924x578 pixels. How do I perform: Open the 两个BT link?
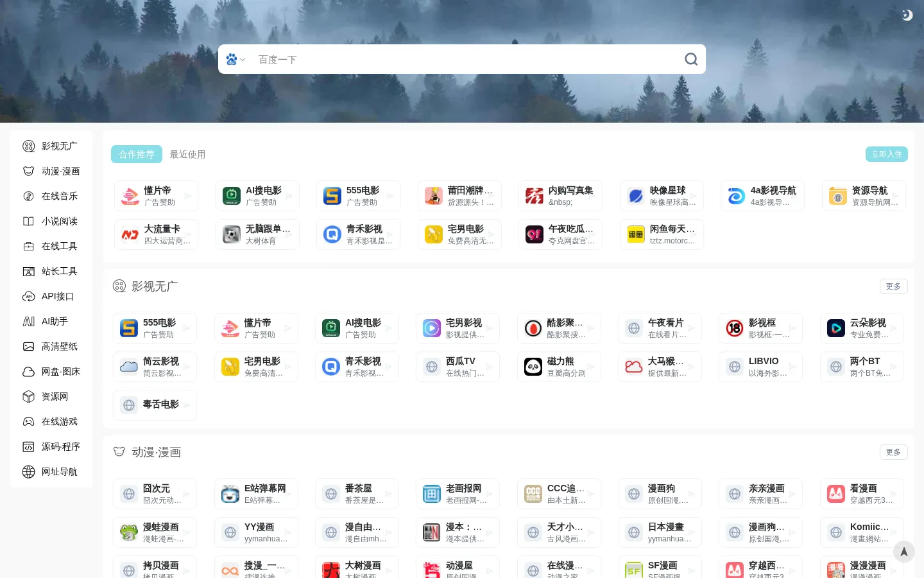point(862,367)
